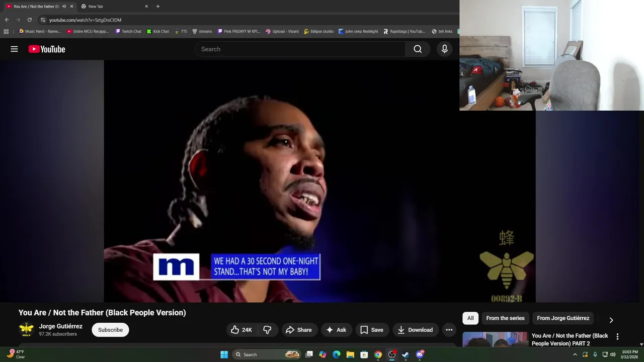Open File Explorer from taskbar

tap(350, 354)
